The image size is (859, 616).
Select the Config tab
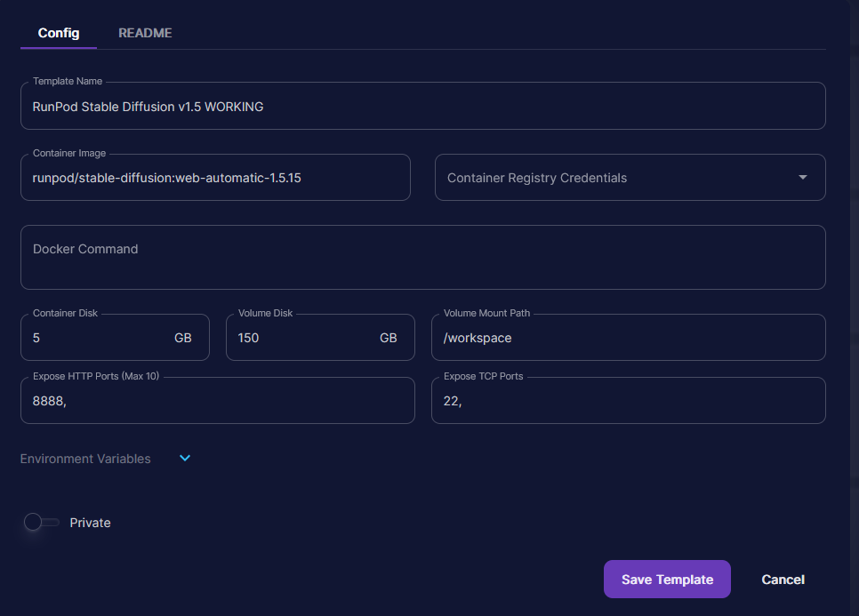tap(59, 33)
